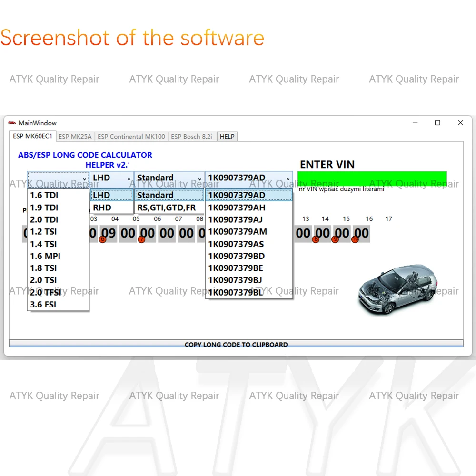Select 1.6 TDI engine option
476x476 pixels.
58,195
